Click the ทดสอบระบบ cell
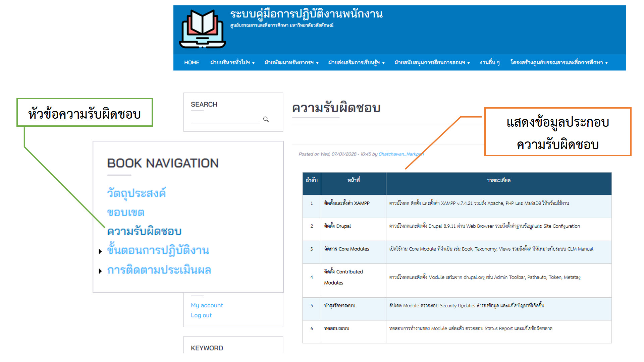644x362 pixels. tap(354, 331)
